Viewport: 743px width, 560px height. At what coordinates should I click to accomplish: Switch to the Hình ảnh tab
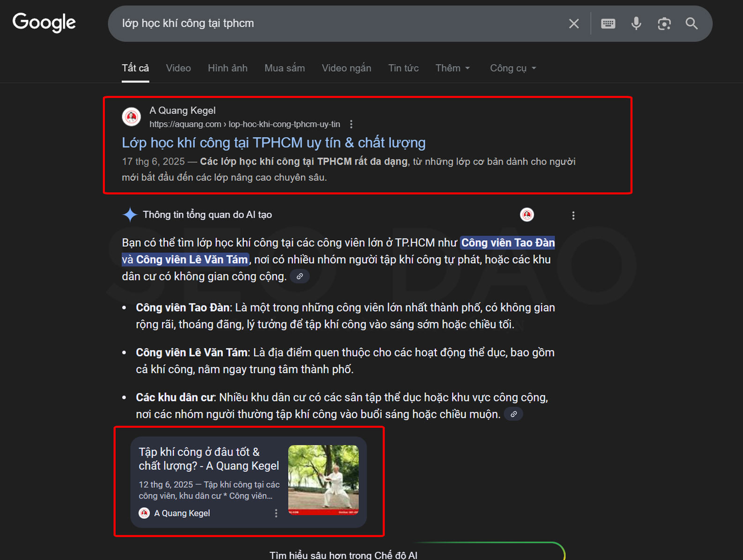coord(227,68)
